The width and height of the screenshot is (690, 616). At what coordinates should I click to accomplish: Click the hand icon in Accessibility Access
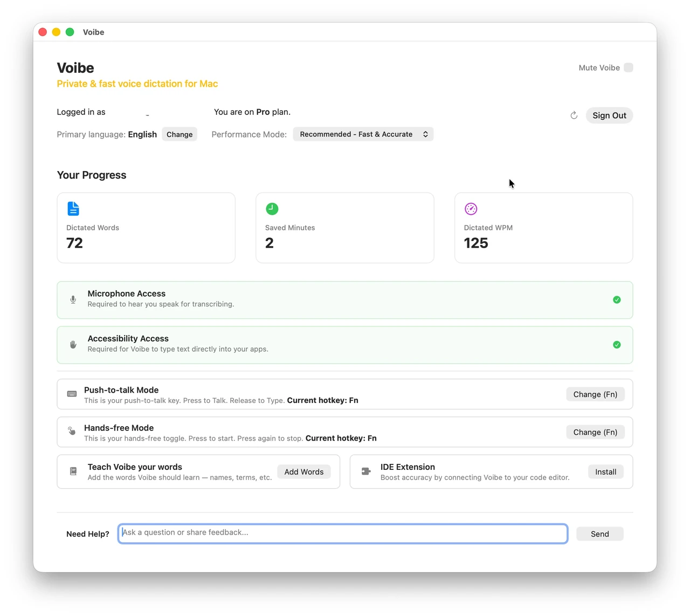(73, 344)
